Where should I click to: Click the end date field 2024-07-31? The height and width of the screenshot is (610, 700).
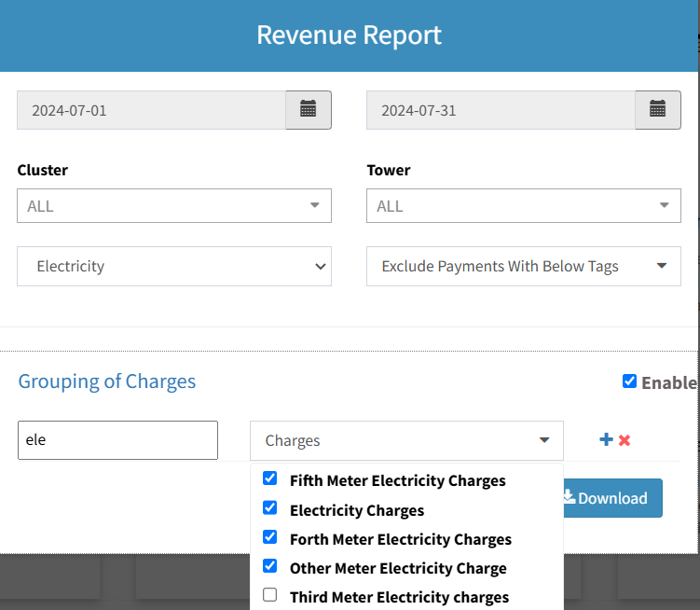coord(501,110)
